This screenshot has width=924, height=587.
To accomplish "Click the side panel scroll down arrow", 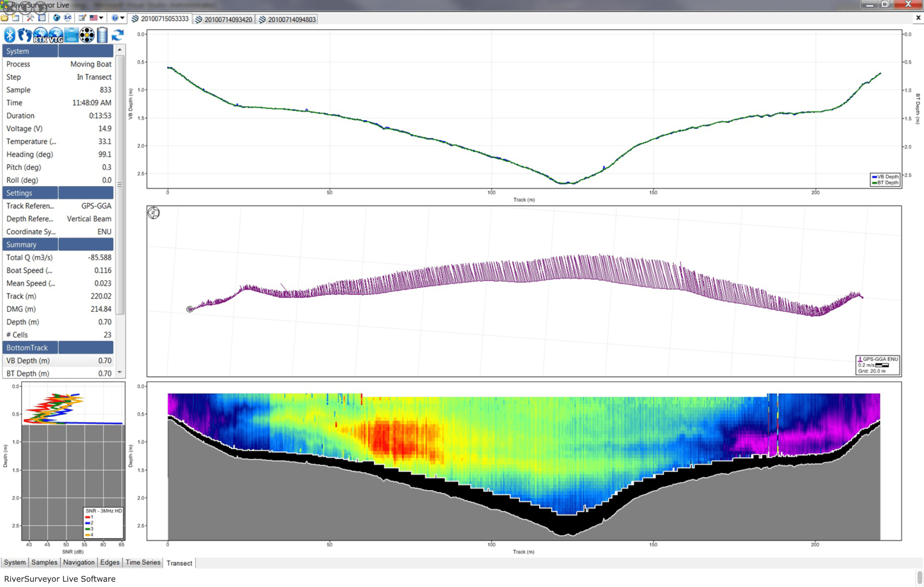I will [x=120, y=372].
